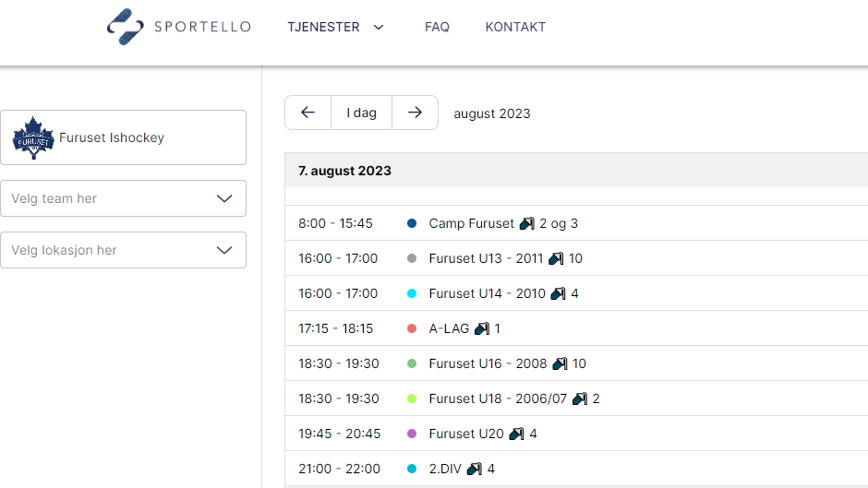The image size is (868, 488).
Task: Click the location icon next to Camp Furuset
Action: pos(527,223)
